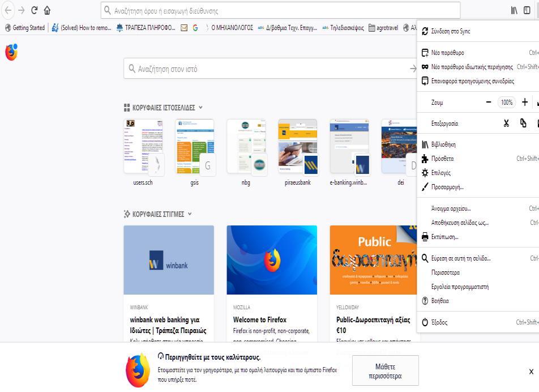Open the users.sch top site tile
The width and height of the screenshot is (539, 392).
143,152
